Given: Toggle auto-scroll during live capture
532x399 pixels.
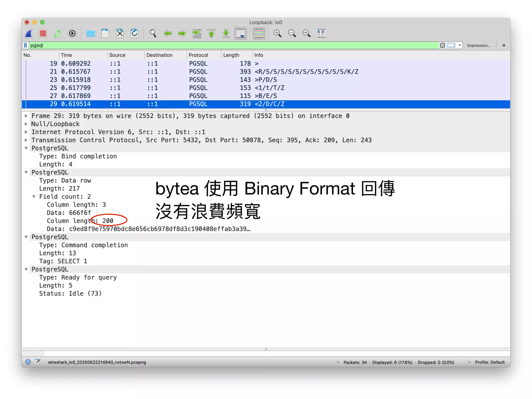Looking at the screenshot, I should pos(241,33).
